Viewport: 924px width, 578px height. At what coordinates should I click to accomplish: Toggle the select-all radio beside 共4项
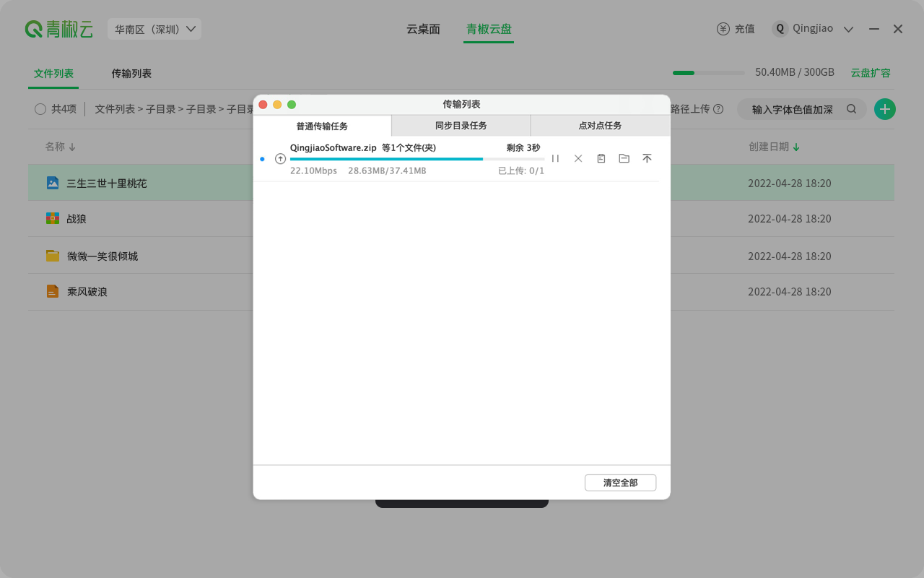click(x=40, y=109)
